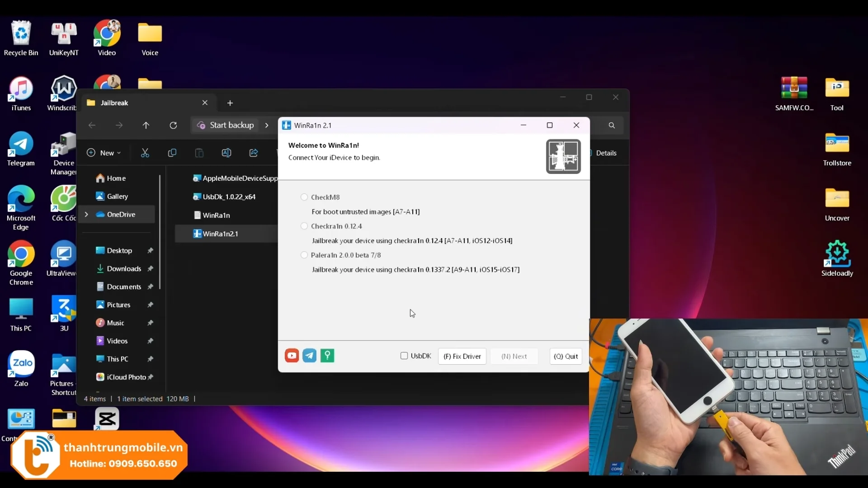The height and width of the screenshot is (488, 868).
Task: Open the iTunes desktop icon
Action: point(21,94)
